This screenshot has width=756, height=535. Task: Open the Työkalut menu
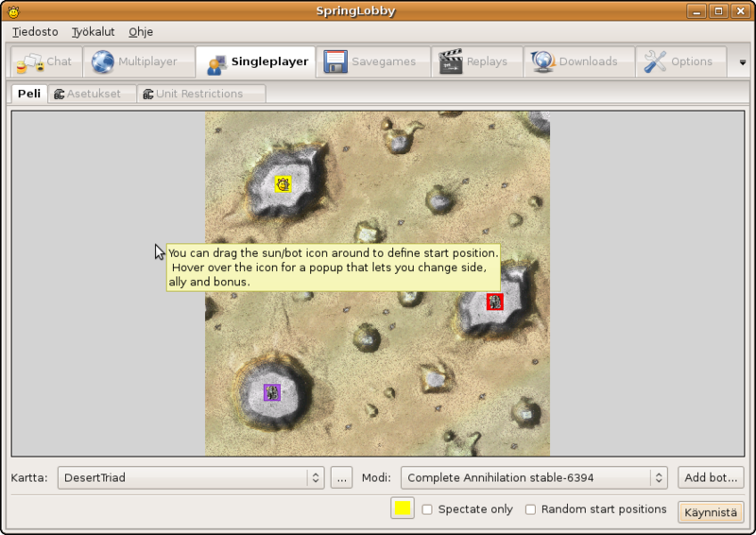tap(93, 32)
